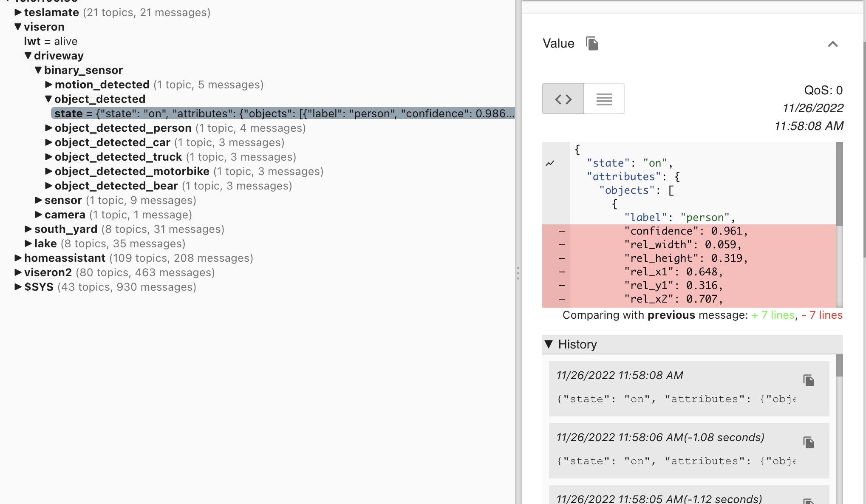Expand object_detected_motorbike topic
This screenshot has width=866, height=504.
[48, 171]
